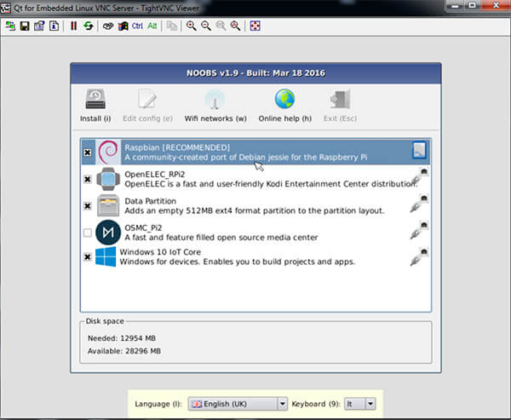The width and height of the screenshot is (511, 420).
Task: Uncheck the Windows 10 IoT Core checkbox
Action: 88,257
